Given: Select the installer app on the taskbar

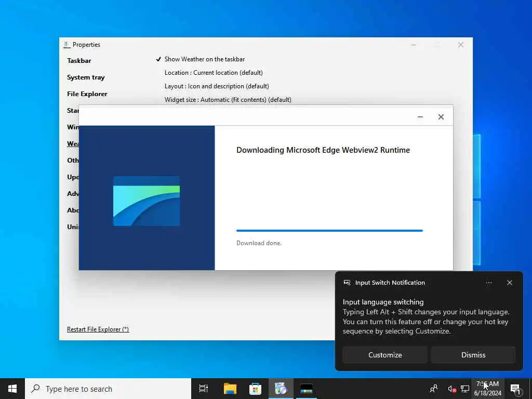Looking at the screenshot, I should click(281, 389).
